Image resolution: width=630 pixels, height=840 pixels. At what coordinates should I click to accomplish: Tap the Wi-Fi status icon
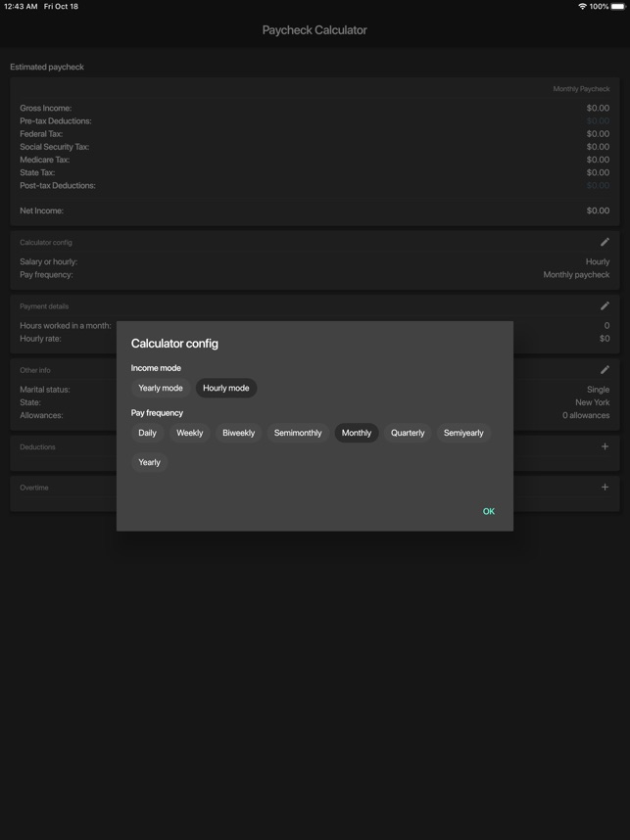(582, 7)
